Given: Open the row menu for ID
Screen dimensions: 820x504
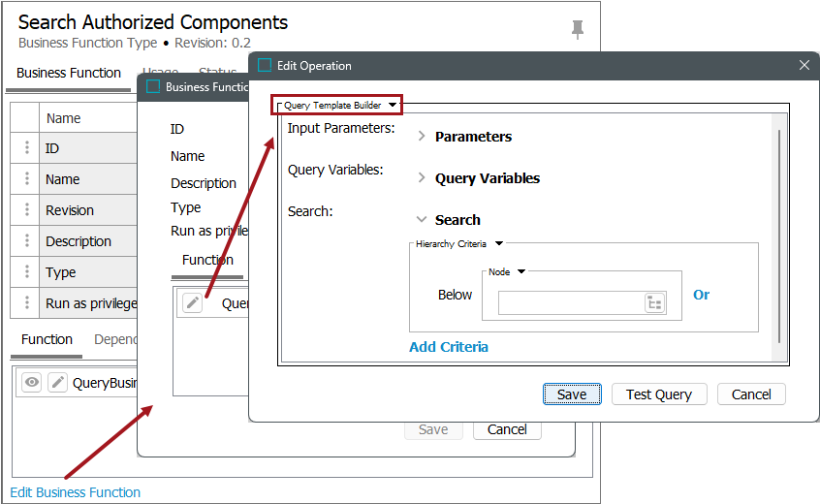Looking at the screenshot, I should [x=27, y=148].
